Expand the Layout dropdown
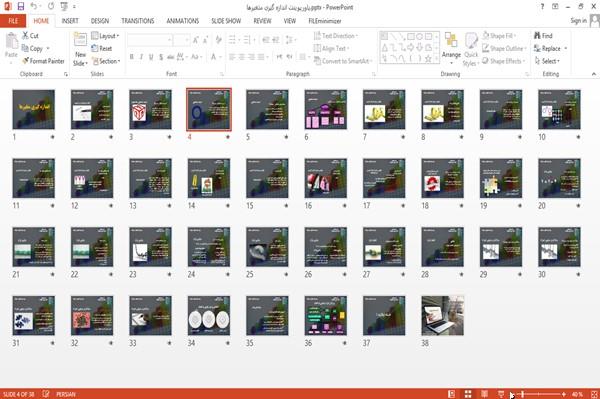Image resolution: width=600 pixels, height=399 pixels. click(105, 36)
